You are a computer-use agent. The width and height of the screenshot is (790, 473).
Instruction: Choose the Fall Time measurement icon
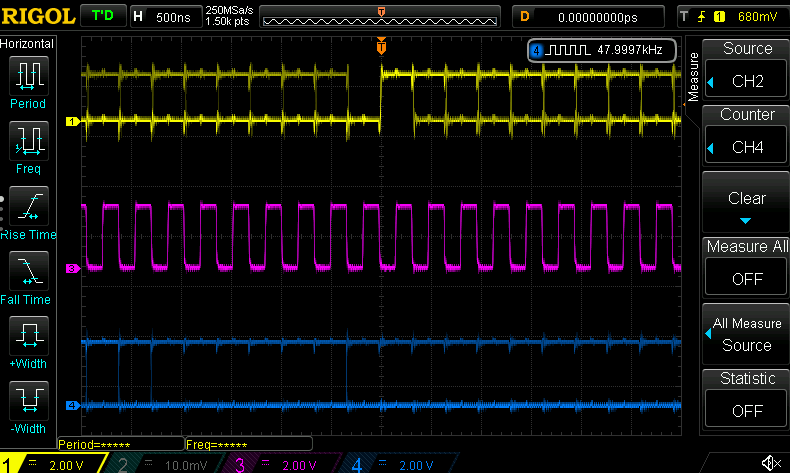click(28, 270)
